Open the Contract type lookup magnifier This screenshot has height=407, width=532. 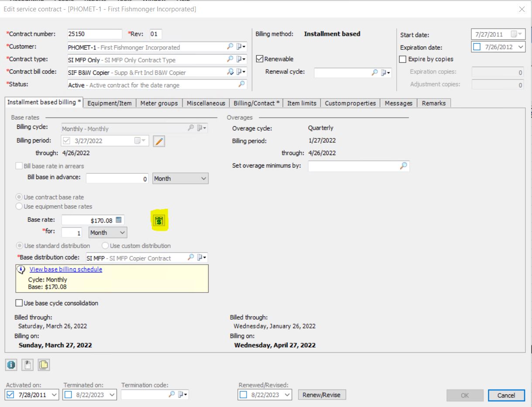click(230, 59)
